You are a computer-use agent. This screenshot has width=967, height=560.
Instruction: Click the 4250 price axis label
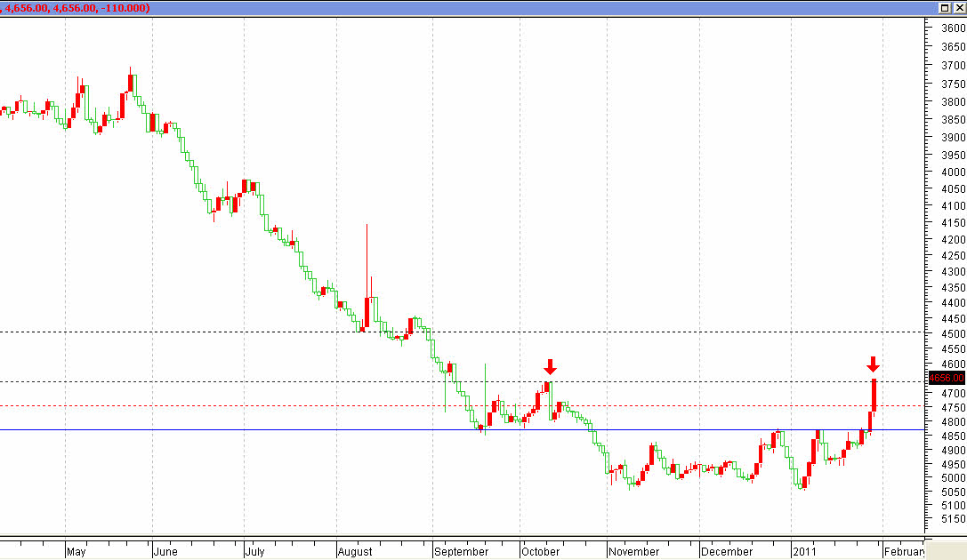click(954, 255)
